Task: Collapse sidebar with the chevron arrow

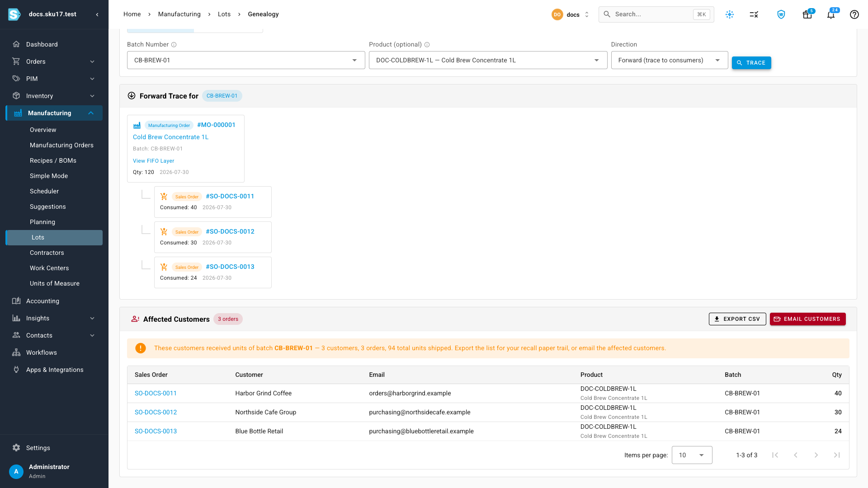Action: [x=97, y=14]
